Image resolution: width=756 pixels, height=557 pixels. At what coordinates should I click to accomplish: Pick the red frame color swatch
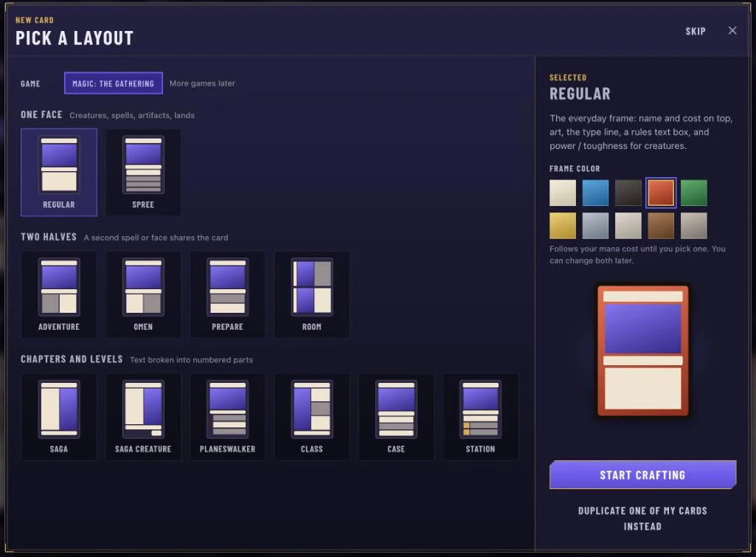tap(661, 193)
